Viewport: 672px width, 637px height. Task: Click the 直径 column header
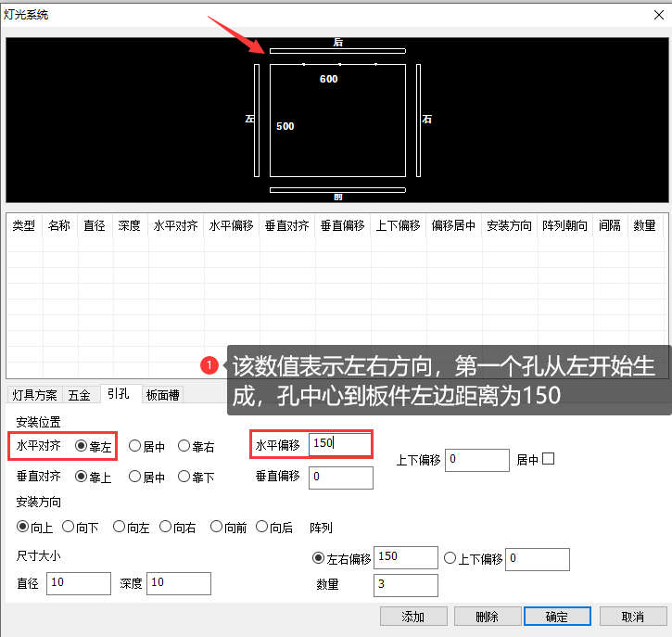tap(95, 225)
